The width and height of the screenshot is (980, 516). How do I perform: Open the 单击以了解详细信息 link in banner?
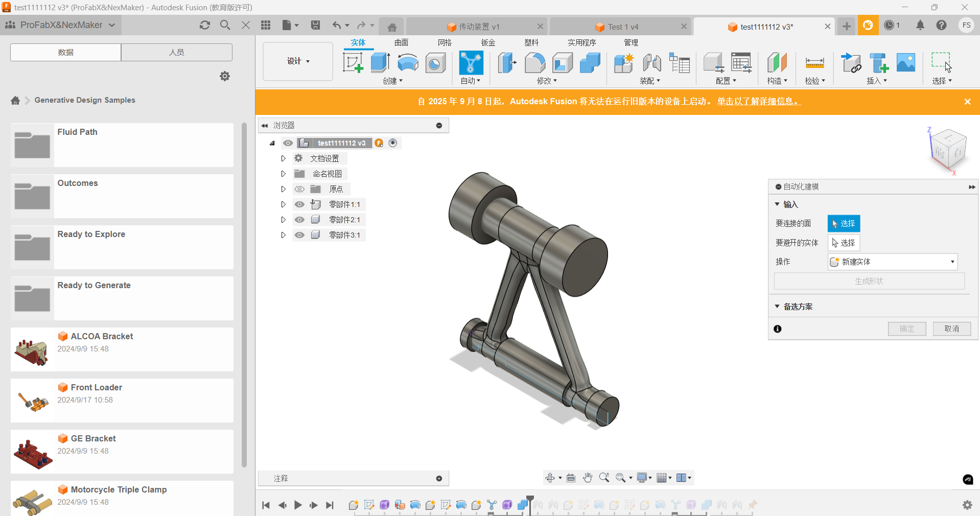(x=758, y=101)
